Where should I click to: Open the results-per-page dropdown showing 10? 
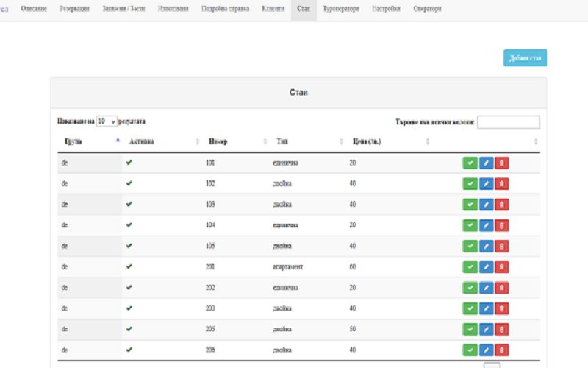107,121
